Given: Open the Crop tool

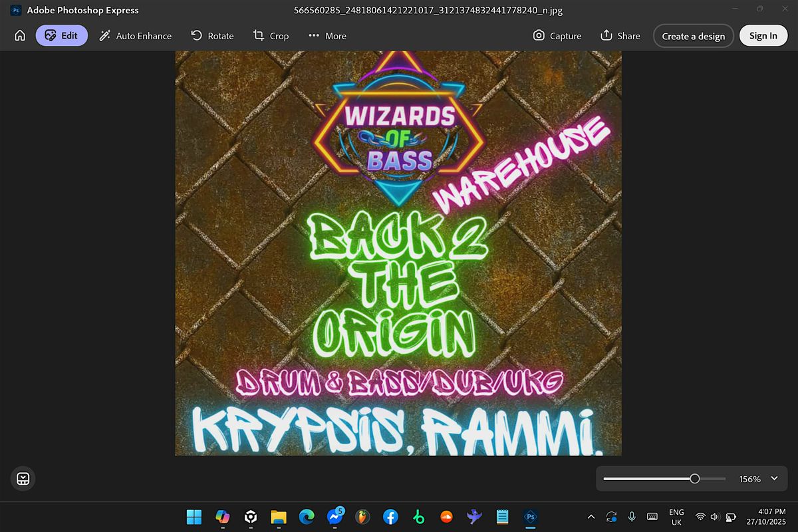Looking at the screenshot, I should (271, 35).
